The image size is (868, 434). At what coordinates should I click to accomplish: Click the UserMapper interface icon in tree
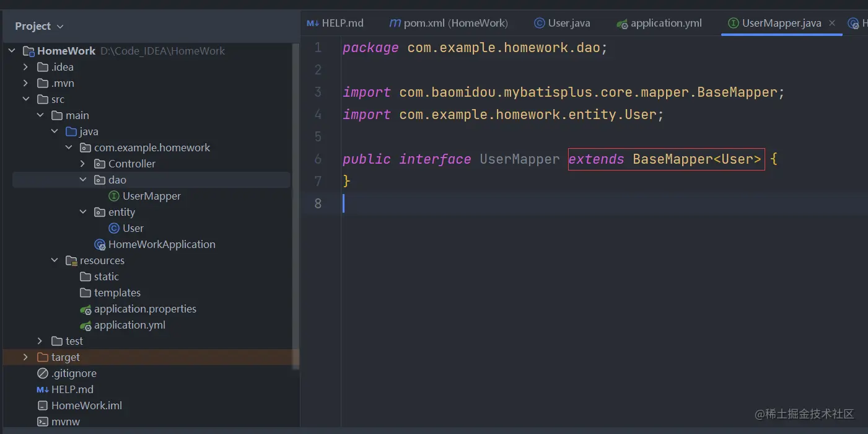click(x=114, y=196)
